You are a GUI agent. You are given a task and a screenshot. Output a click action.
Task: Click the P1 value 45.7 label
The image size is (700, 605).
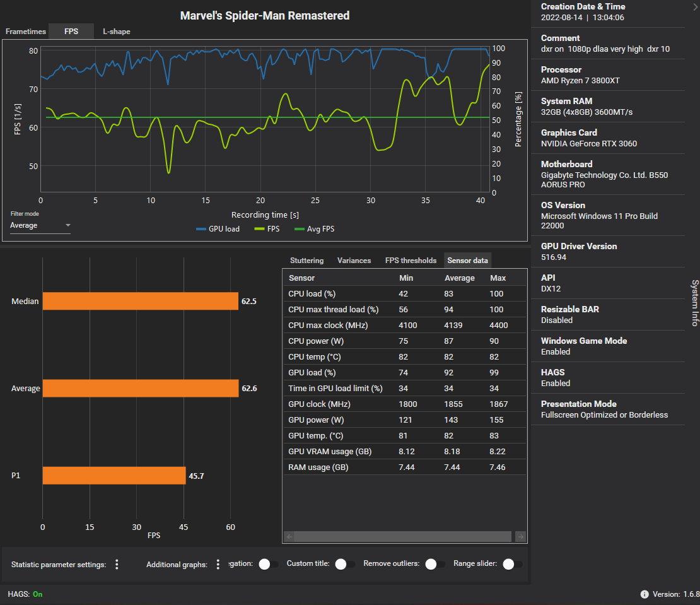(196, 476)
